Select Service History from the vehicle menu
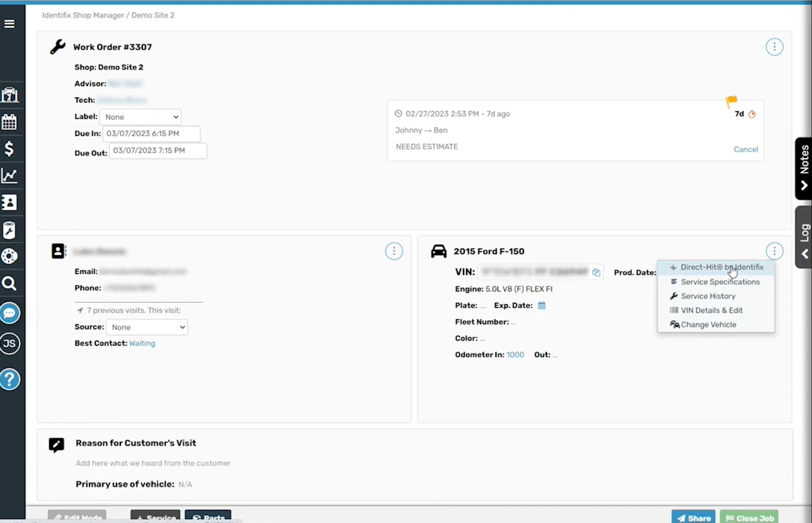This screenshot has width=812, height=523. pyautogui.click(x=708, y=296)
